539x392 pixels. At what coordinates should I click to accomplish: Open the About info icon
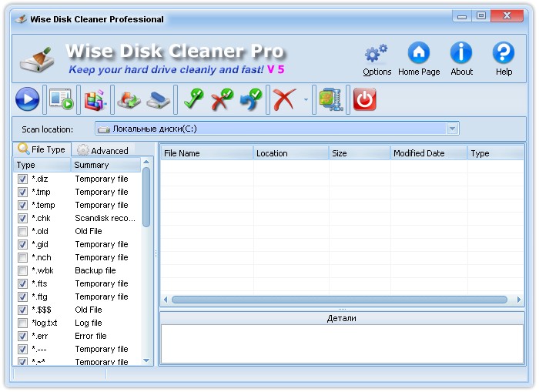pyautogui.click(x=461, y=59)
